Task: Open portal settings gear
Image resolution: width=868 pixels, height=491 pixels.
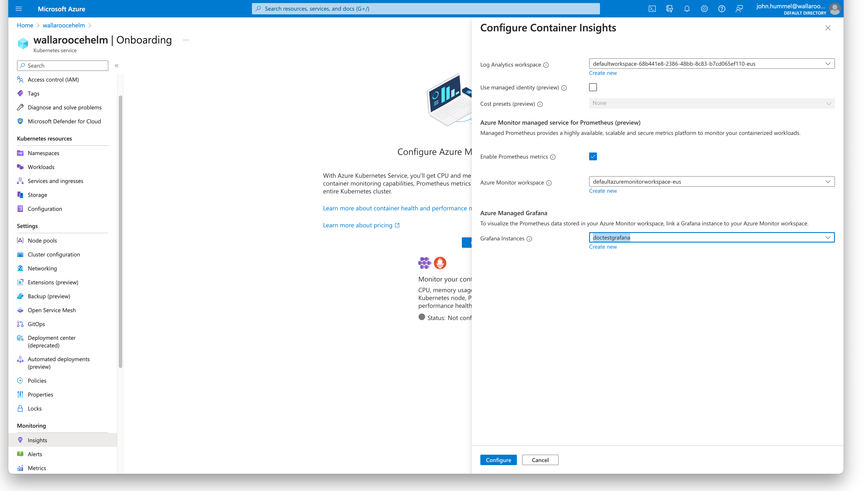Action: click(x=704, y=9)
